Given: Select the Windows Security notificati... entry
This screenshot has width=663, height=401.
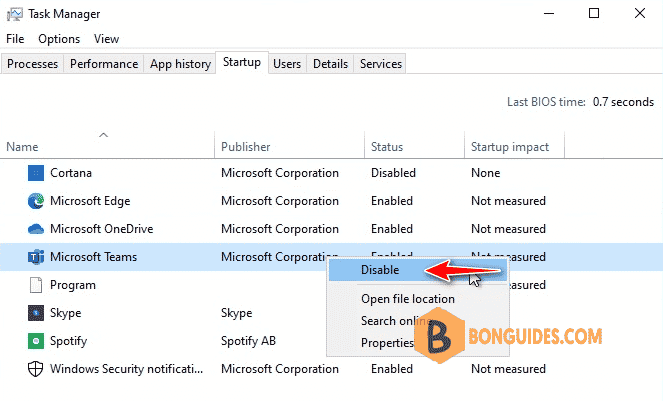Looking at the screenshot, I should (126, 369).
